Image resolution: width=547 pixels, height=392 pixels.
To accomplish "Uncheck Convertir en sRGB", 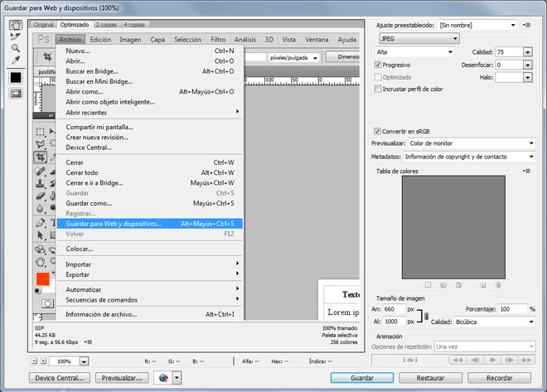I will (377, 131).
